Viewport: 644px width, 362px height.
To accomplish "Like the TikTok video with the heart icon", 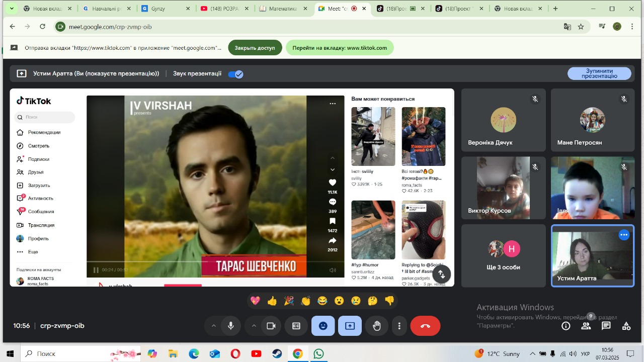I will coord(332,183).
